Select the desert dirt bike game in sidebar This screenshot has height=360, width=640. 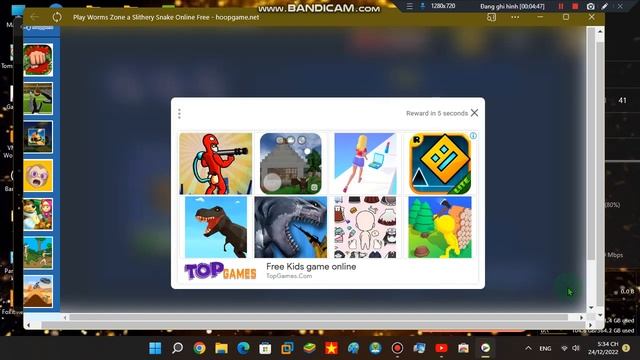pyautogui.click(x=38, y=291)
